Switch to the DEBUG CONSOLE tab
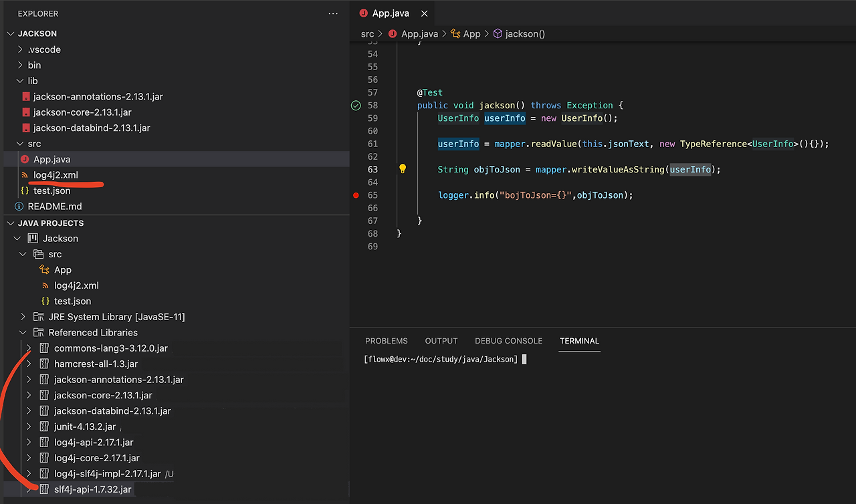The width and height of the screenshot is (856, 504). 508,341
